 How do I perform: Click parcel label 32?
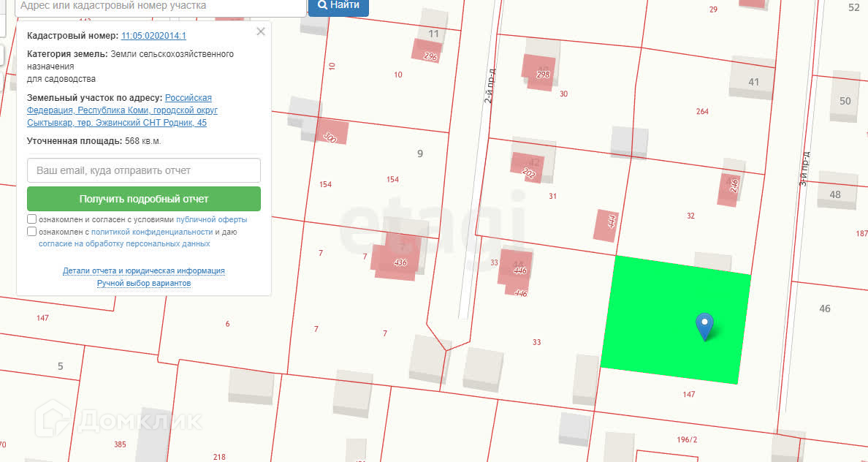tap(690, 216)
